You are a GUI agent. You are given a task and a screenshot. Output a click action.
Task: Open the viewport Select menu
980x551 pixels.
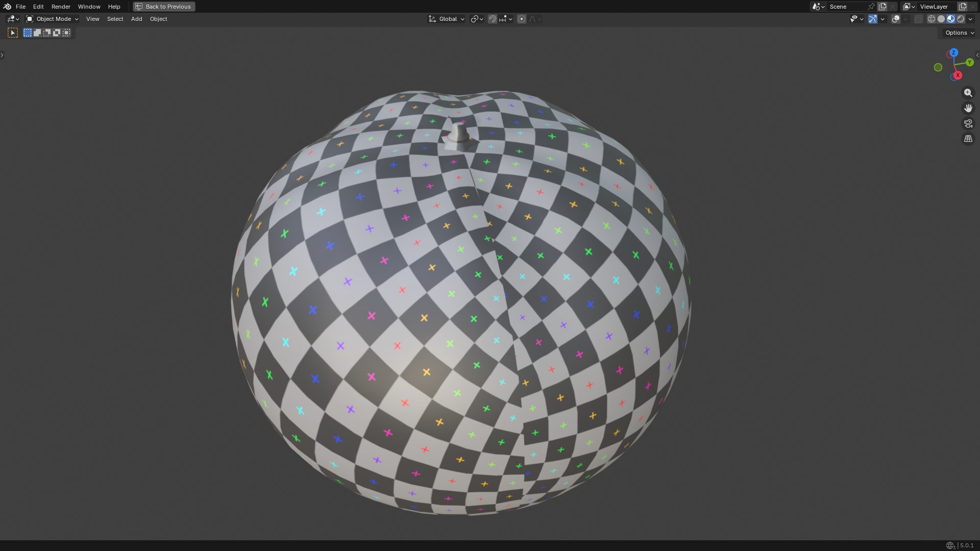tap(115, 19)
